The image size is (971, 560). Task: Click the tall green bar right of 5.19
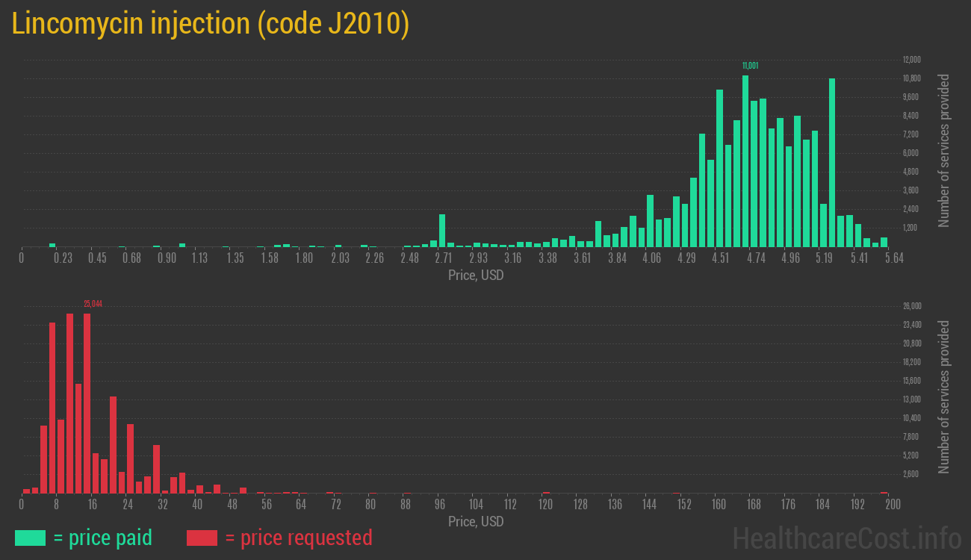point(832,163)
